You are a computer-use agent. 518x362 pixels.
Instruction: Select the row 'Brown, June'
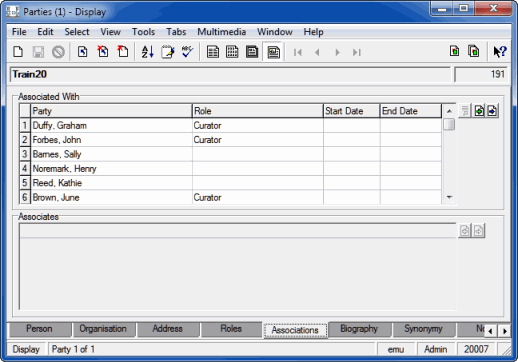231,197
